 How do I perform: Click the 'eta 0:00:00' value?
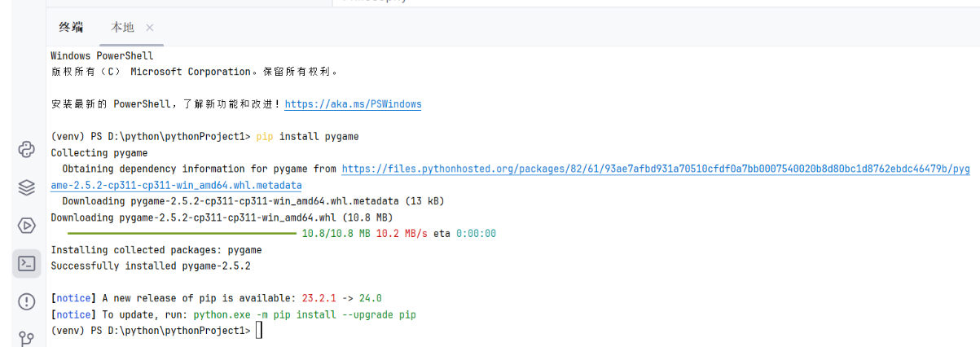coord(464,234)
